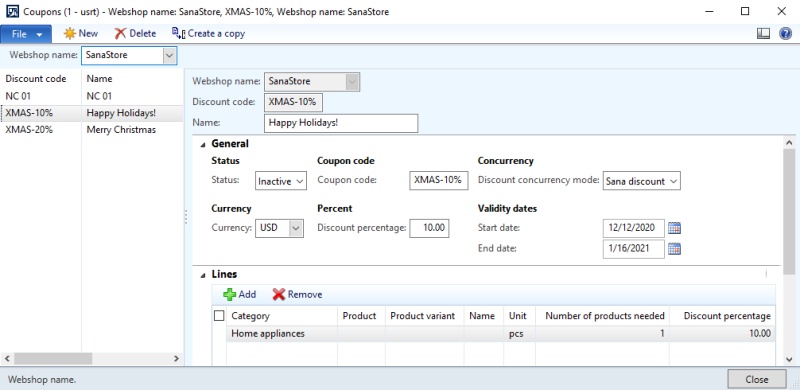800x390 pixels.
Task: Delete the selected coupon
Action: coord(135,34)
